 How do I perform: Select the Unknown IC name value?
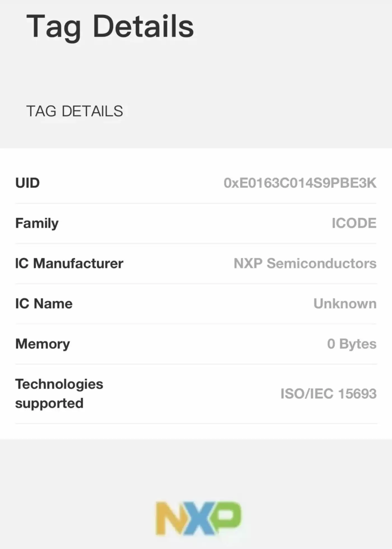[345, 304]
